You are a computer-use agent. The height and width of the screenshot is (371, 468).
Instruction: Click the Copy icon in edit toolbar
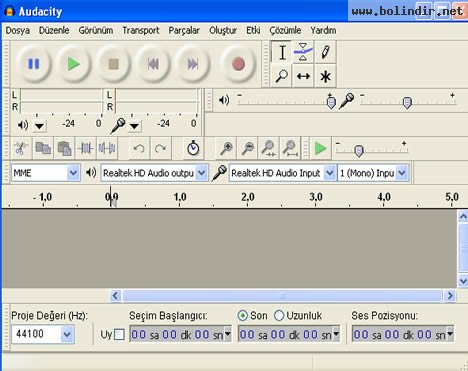43,148
